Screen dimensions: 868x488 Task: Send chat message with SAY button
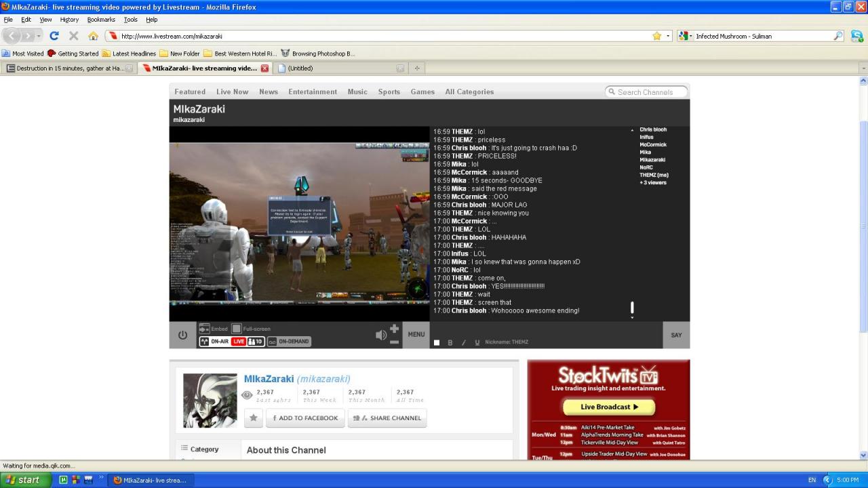(676, 335)
